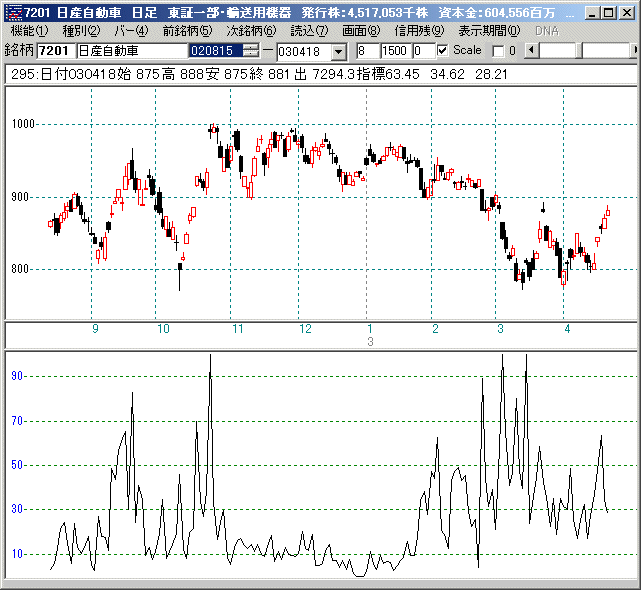Open the 信用残(9) menu

click(x=419, y=31)
